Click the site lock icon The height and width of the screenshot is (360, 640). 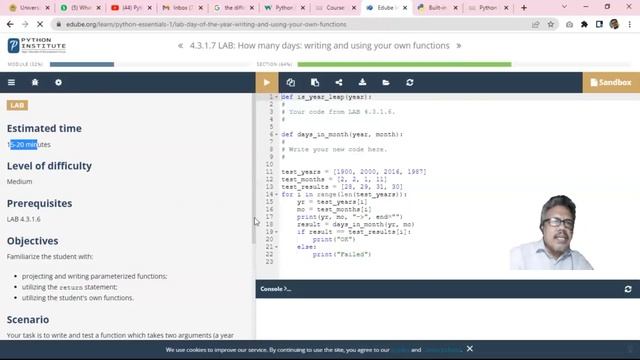point(58,24)
